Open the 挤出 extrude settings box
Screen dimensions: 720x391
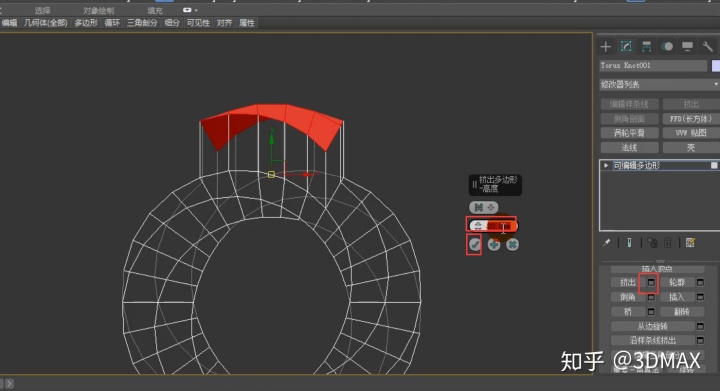(x=651, y=282)
